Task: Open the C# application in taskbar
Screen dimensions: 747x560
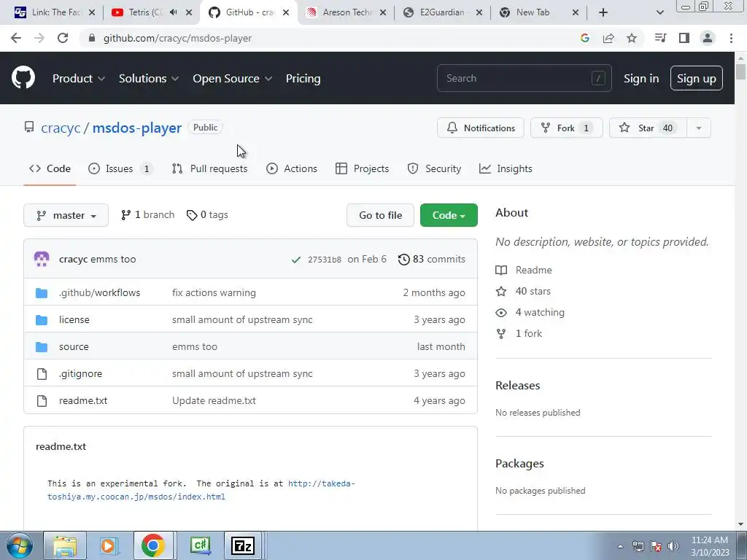Action: pos(200,545)
